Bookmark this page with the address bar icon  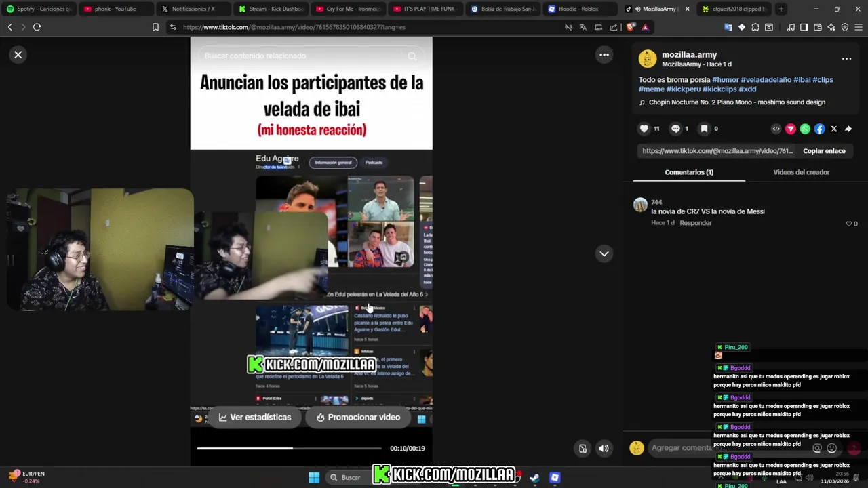pos(155,27)
